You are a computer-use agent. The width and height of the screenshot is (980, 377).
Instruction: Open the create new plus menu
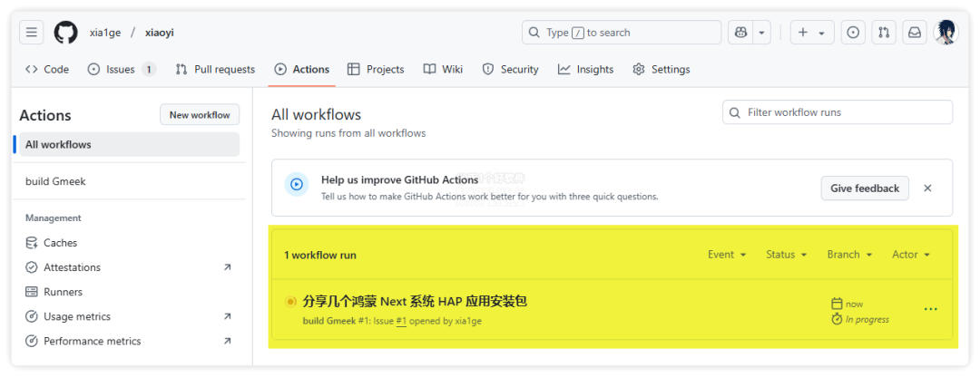pyautogui.click(x=812, y=33)
